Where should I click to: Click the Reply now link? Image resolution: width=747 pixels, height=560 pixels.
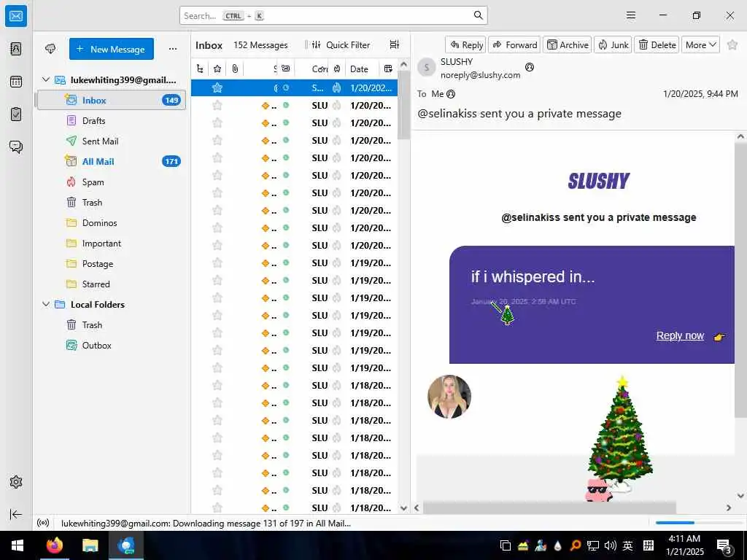coord(680,335)
